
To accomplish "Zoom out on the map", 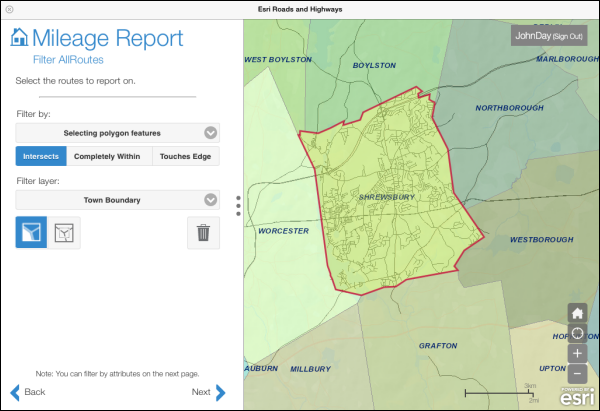I will pyautogui.click(x=577, y=374).
